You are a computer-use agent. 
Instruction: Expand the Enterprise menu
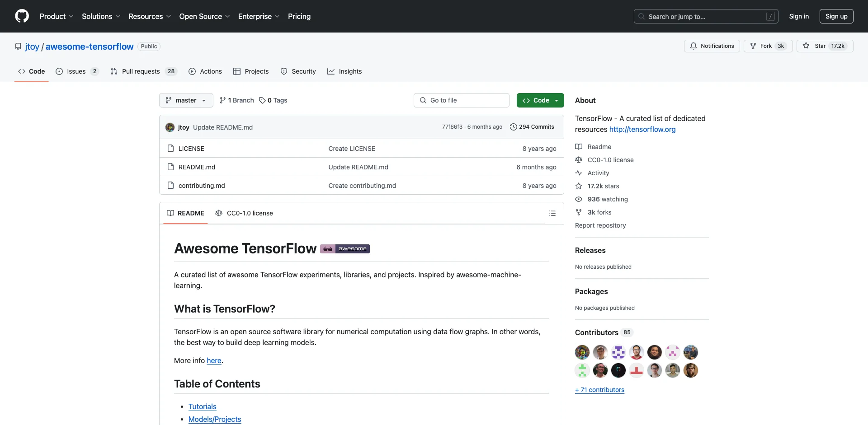[x=259, y=16]
